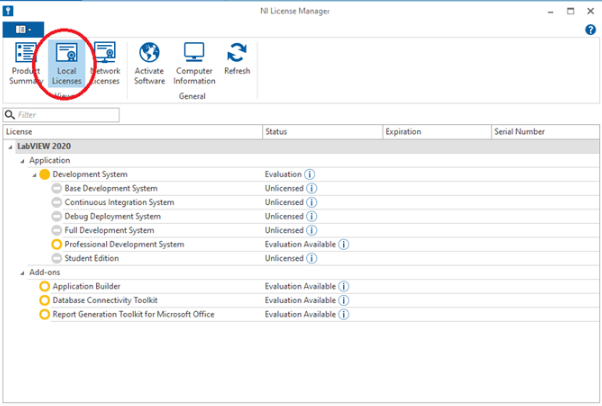Select the Application group label
Viewport: 602px width, 406px height.
pyautogui.click(x=50, y=160)
